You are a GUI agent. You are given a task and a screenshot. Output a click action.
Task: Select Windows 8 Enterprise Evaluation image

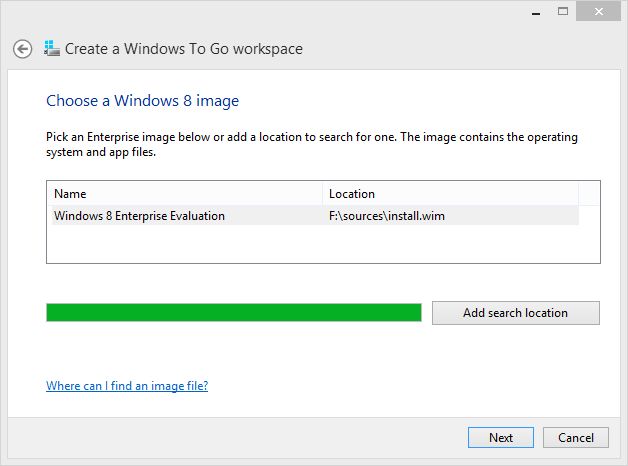[x=314, y=216]
